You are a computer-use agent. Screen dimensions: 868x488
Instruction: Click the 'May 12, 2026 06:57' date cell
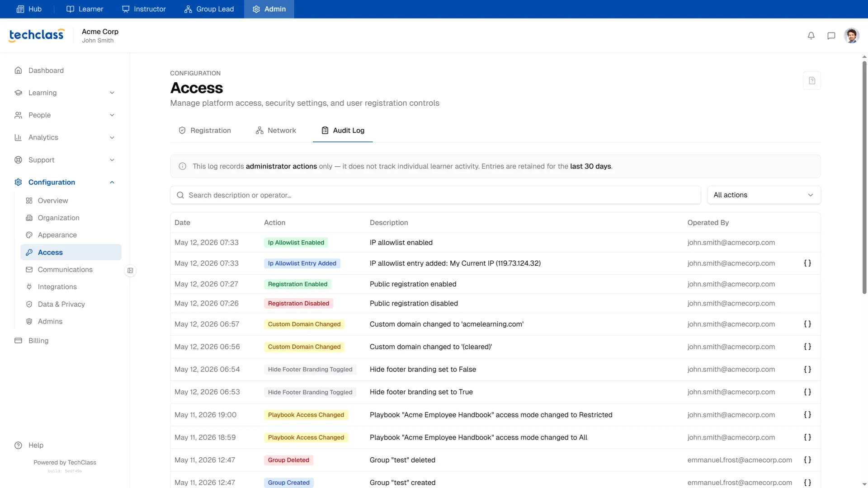207,324
